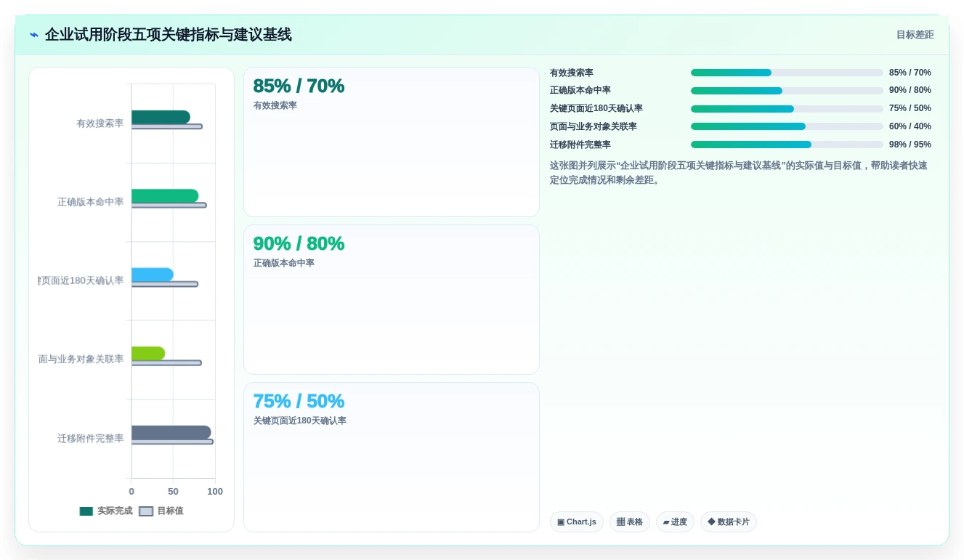Click the 90% / 80% value in progress list
Viewport: 964px width, 560px height.
click(x=910, y=90)
